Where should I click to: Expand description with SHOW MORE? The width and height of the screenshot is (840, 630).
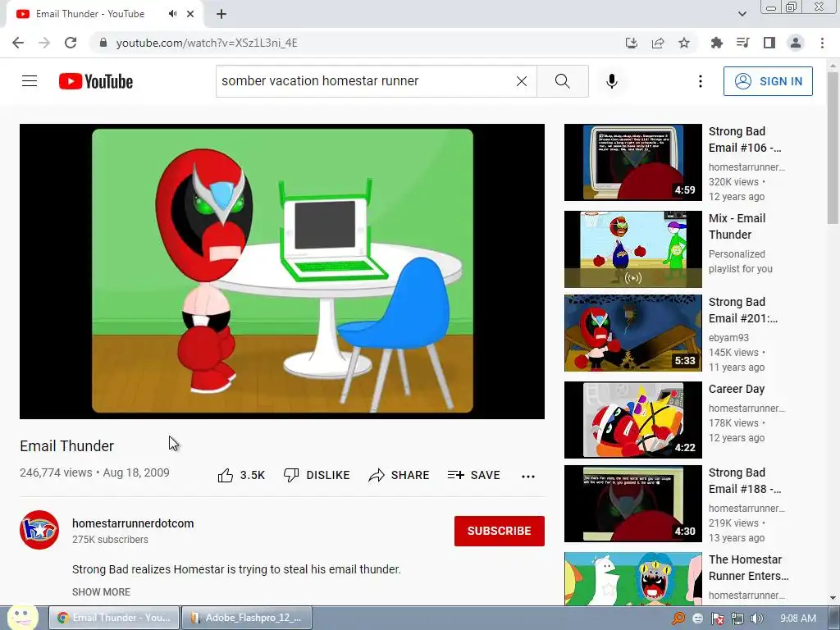(x=101, y=592)
